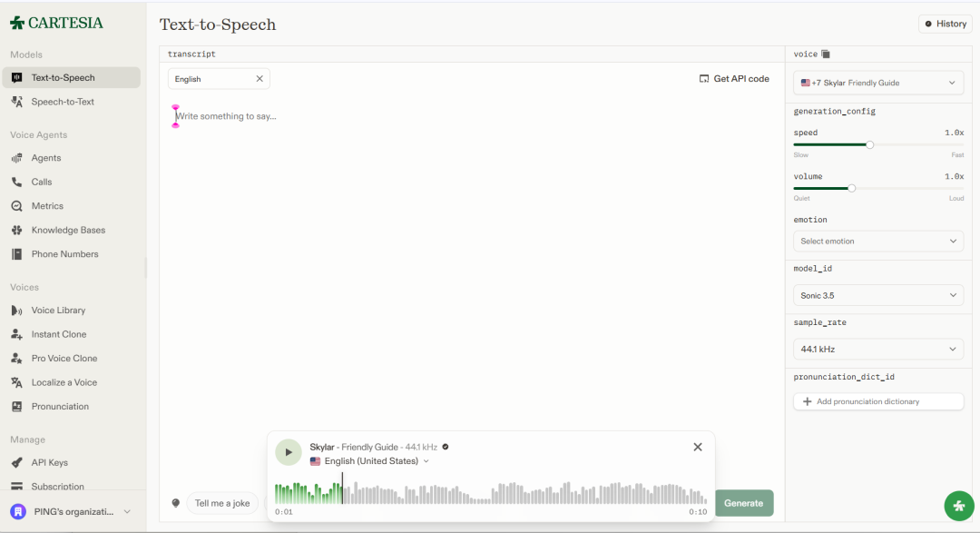
Task: Click the Instant Clone icon
Action: click(17, 334)
